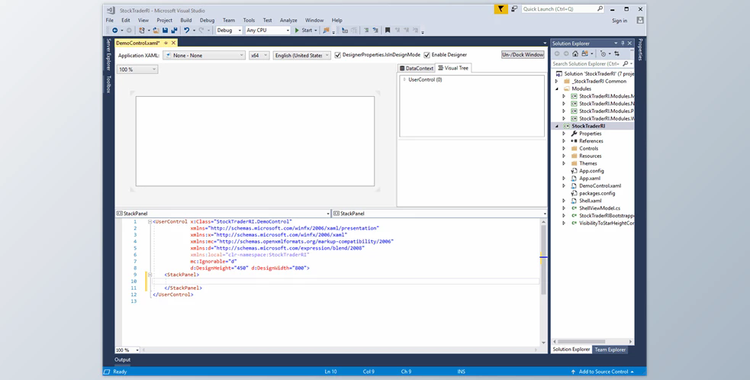Select App.config in Solution Explorer
The image size is (750, 380).
591,171
